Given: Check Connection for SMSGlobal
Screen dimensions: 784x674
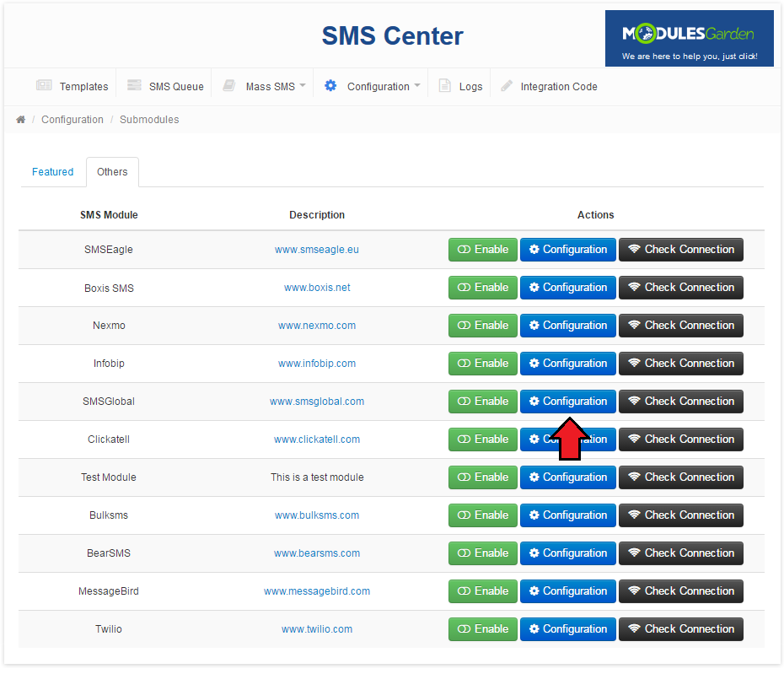Looking at the screenshot, I should 681,402.
